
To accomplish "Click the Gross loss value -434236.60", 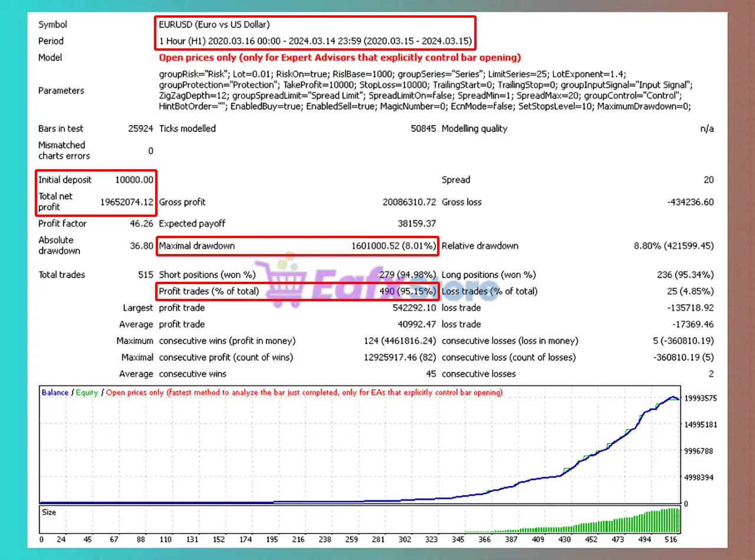I will tap(690, 202).
